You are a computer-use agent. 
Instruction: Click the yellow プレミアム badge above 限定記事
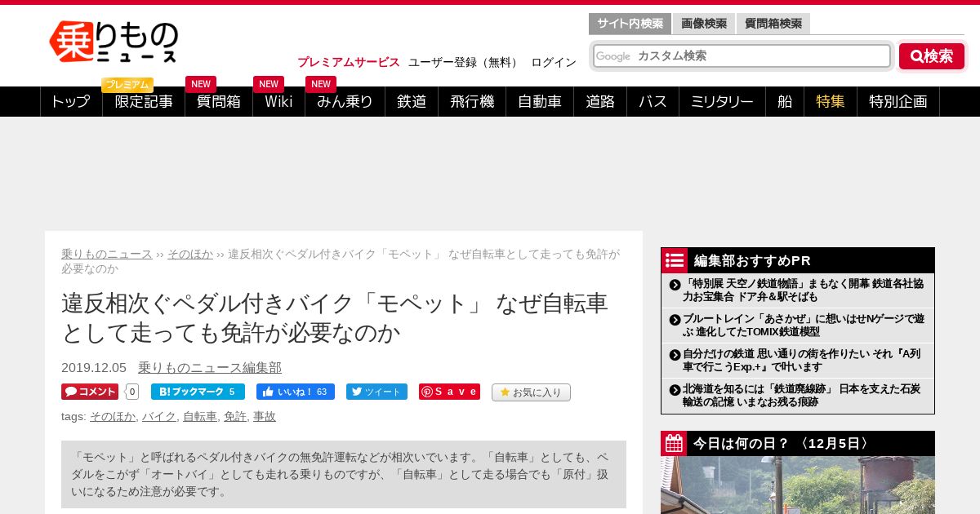point(127,85)
